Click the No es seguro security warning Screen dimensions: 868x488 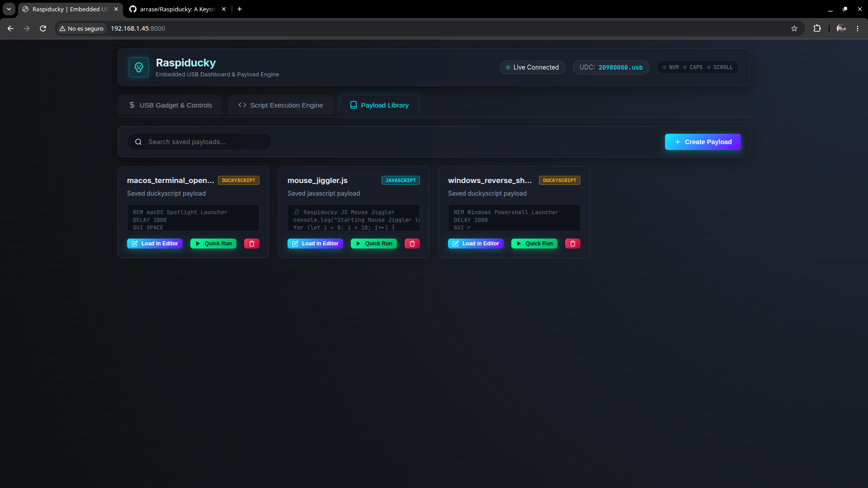click(x=81, y=28)
